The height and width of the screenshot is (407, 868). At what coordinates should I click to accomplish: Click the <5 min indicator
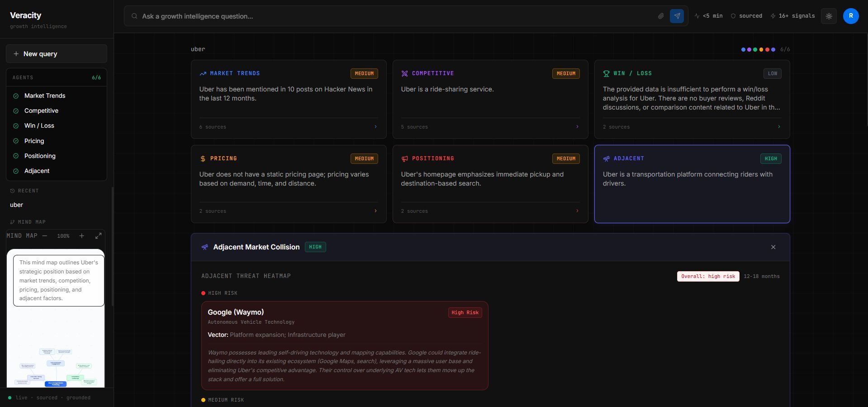(708, 16)
